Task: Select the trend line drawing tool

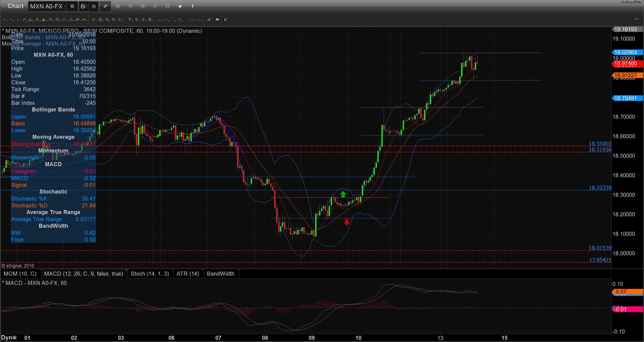Action: pos(4,20)
